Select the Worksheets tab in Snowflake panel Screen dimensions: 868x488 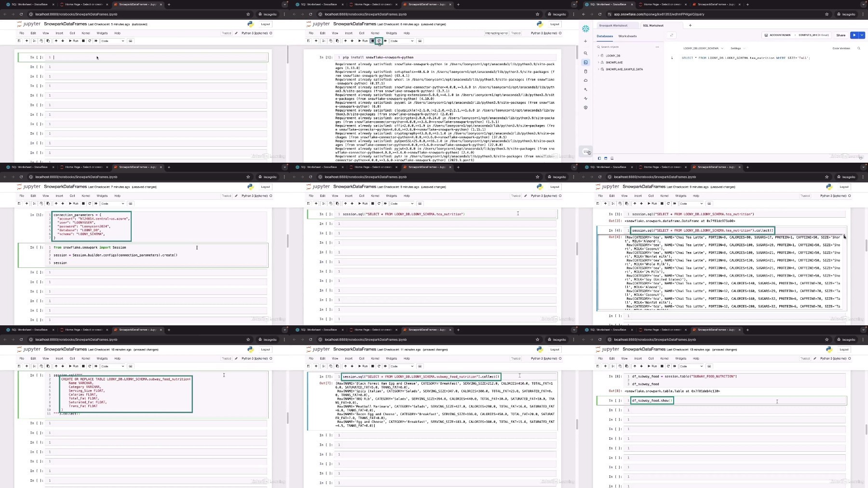pyautogui.click(x=627, y=36)
